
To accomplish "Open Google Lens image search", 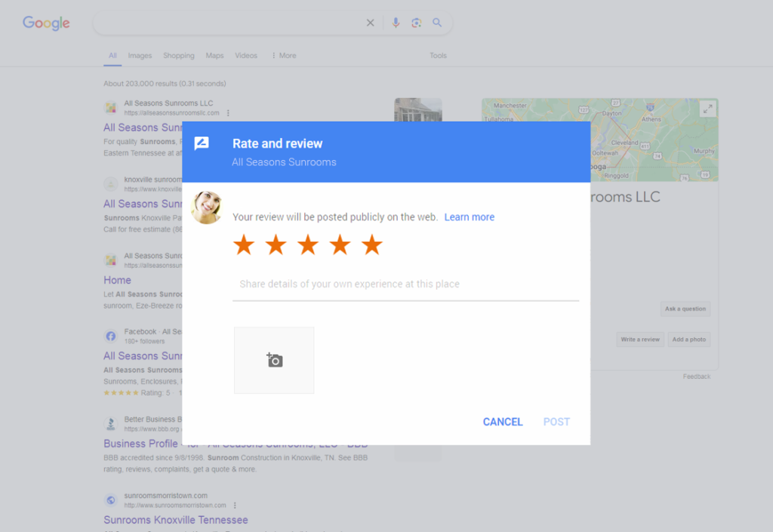I will pos(417,23).
